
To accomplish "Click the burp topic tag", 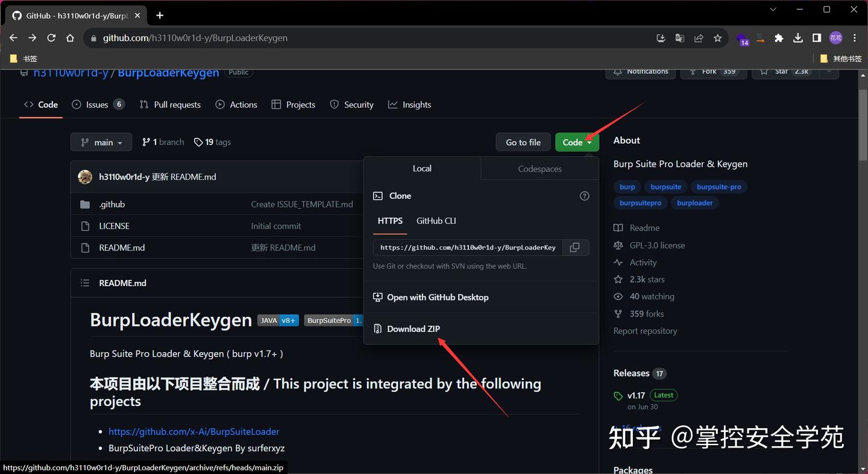I will coord(627,187).
